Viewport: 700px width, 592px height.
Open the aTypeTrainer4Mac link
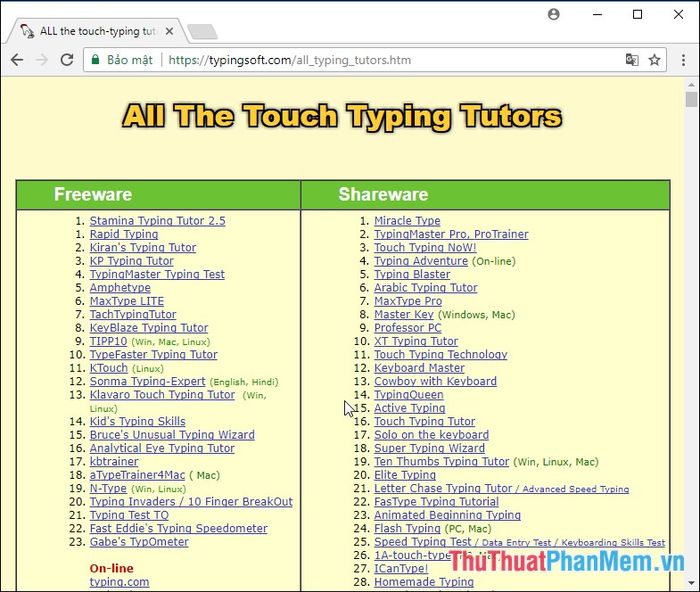[x=137, y=475]
